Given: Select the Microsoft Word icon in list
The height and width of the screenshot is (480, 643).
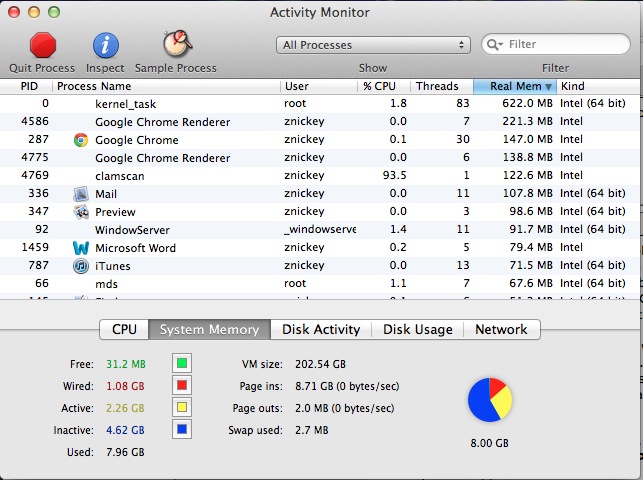Looking at the screenshot, I should [81, 248].
